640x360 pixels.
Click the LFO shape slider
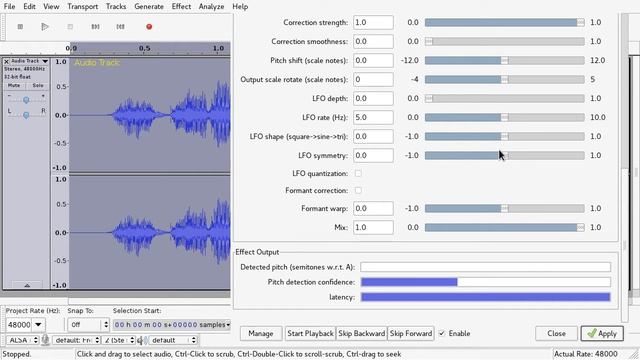(x=504, y=136)
